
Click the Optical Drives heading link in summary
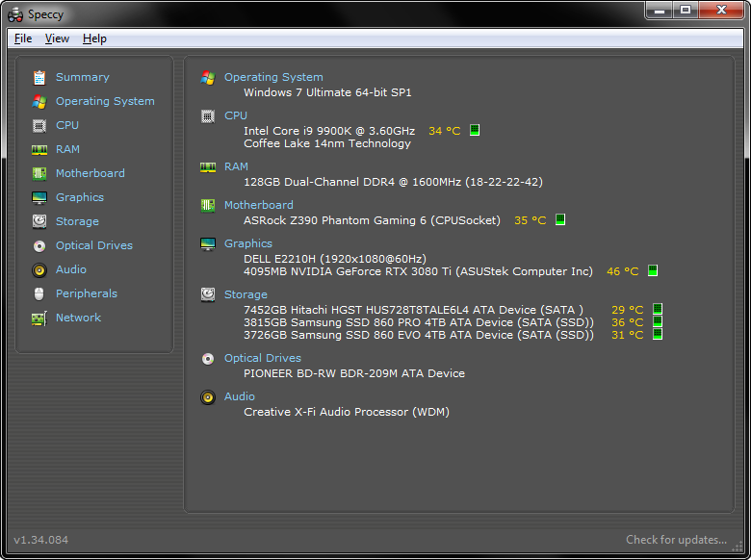click(263, 358)
